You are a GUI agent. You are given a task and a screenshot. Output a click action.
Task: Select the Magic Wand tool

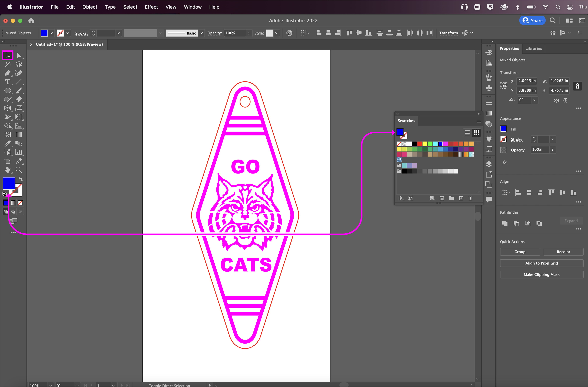click(x=7, y=64)
